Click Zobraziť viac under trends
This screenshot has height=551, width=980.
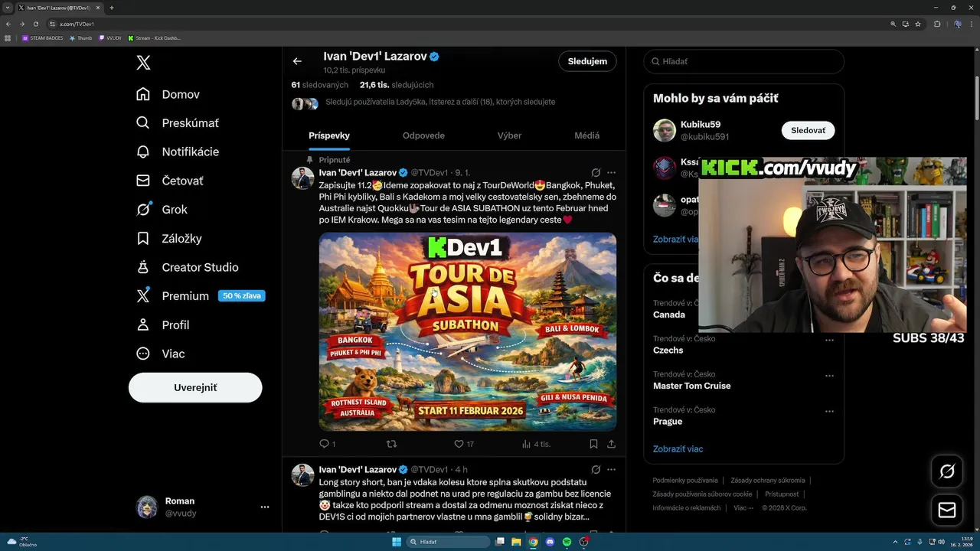click(678, 448)
